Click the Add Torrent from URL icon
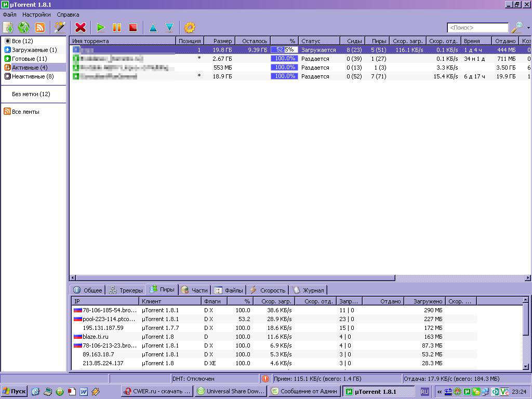Image resolution: width=532 pixels, height=399 pixels. tap(24, 28)
